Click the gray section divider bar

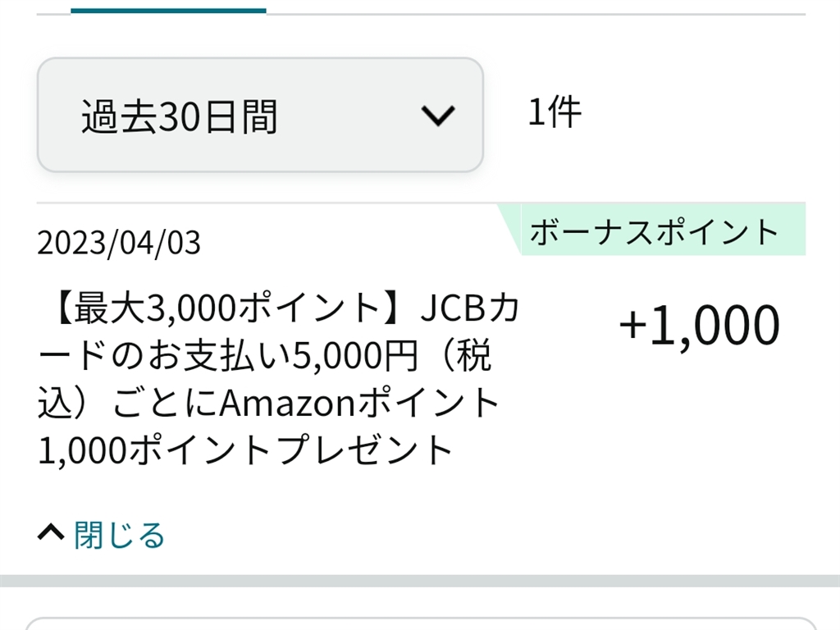(420, 581)
